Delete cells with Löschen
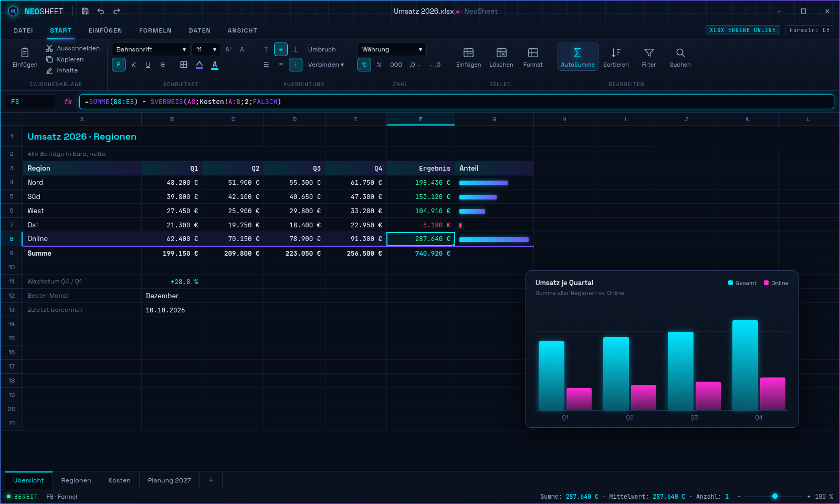 (501, 57)
